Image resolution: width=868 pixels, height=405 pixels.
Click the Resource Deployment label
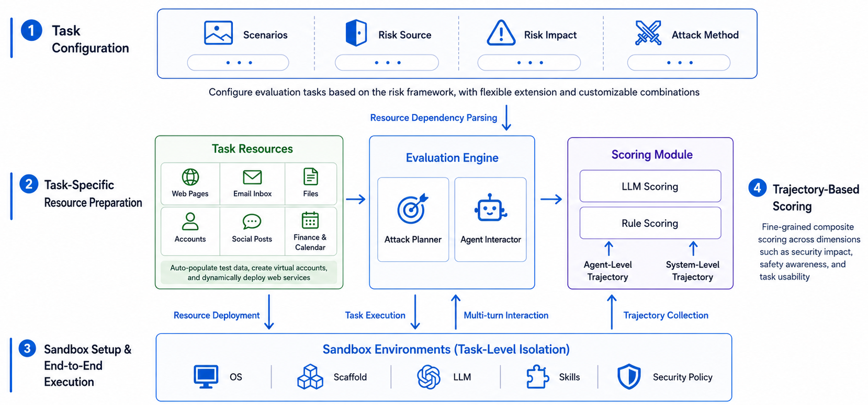pyautogui.click(x=217, y=315)
